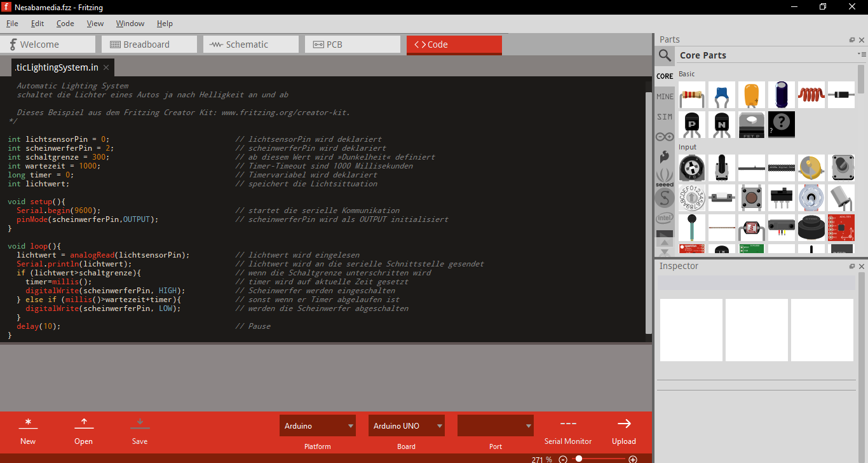The image size is (868, 463).
Task: Open the Seeed Studio parts bin
Action: [x=665, y=176]
